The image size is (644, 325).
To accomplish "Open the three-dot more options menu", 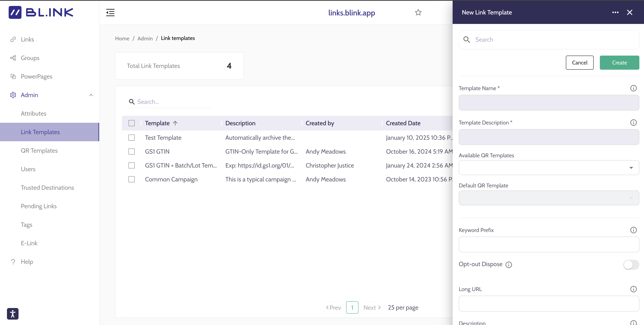I will click(x=615, y=13).
